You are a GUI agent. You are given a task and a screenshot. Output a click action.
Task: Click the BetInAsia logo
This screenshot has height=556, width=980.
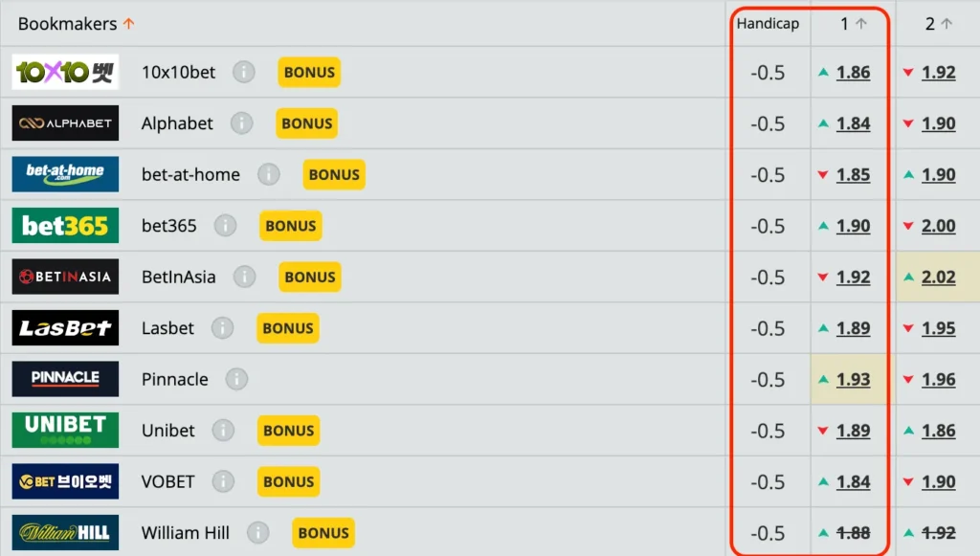pyautogui.click(x=65, y=278)
